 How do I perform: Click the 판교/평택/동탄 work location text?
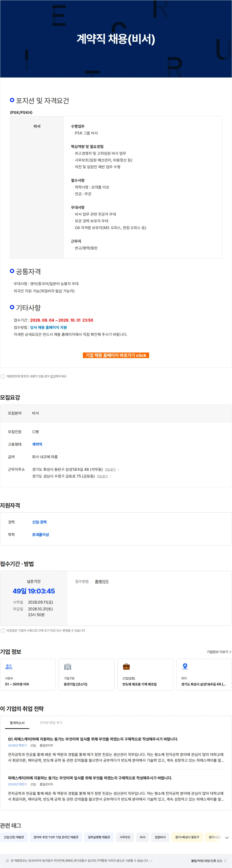86,248
